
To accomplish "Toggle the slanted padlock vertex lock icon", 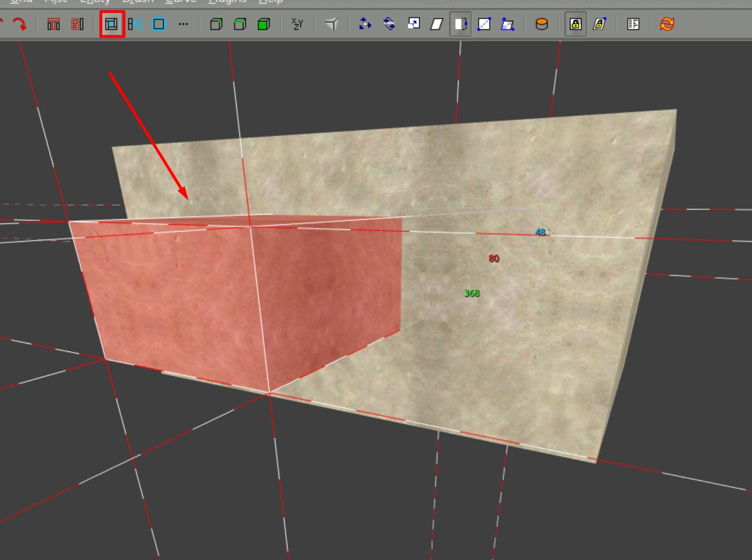I will [599, 24].
